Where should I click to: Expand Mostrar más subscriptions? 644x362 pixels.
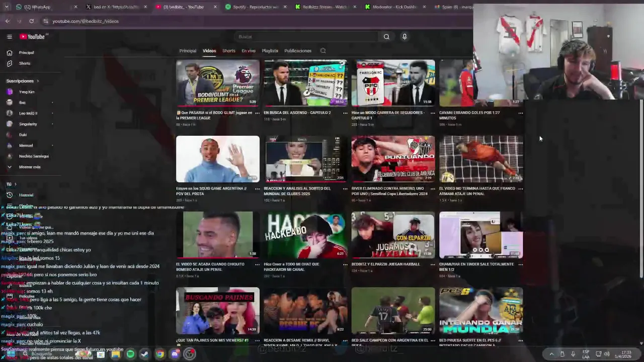(30, 167)
